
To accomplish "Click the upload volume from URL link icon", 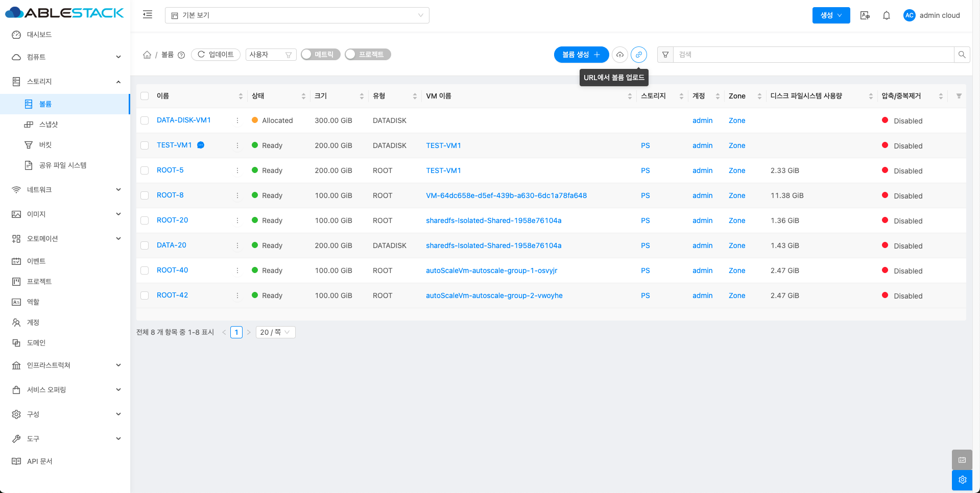I will (638, 55).
